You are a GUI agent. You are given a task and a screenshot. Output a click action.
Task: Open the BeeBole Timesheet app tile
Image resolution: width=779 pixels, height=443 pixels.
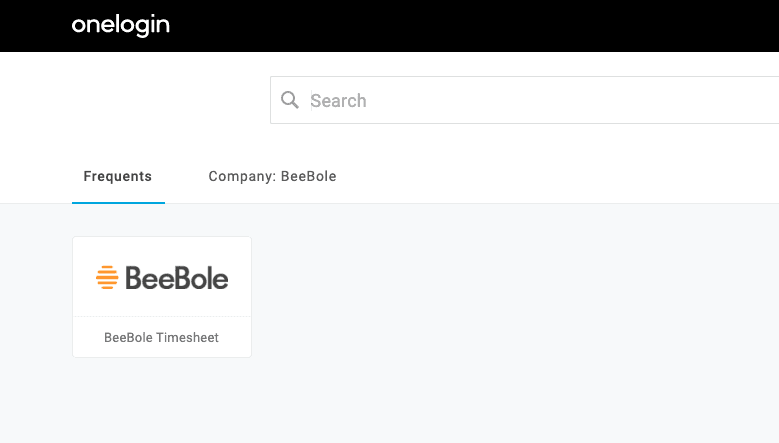click(162, 297)
